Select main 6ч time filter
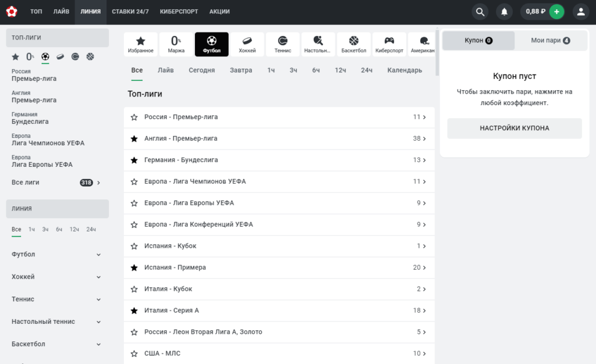Screen dimensions: 596x364 (x=316, y=70)
